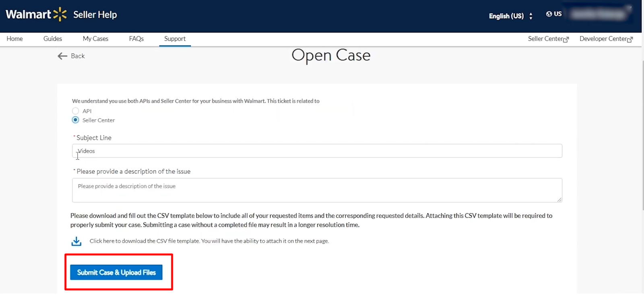Click the download CSV file template link text
Image resolution: width=644 pixels, height=295 pixels.
pyautogui.click(x=209, y=241)
